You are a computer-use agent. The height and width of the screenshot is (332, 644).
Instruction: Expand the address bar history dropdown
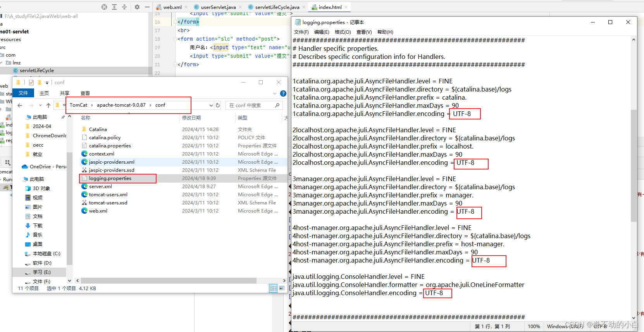(211, 105)
